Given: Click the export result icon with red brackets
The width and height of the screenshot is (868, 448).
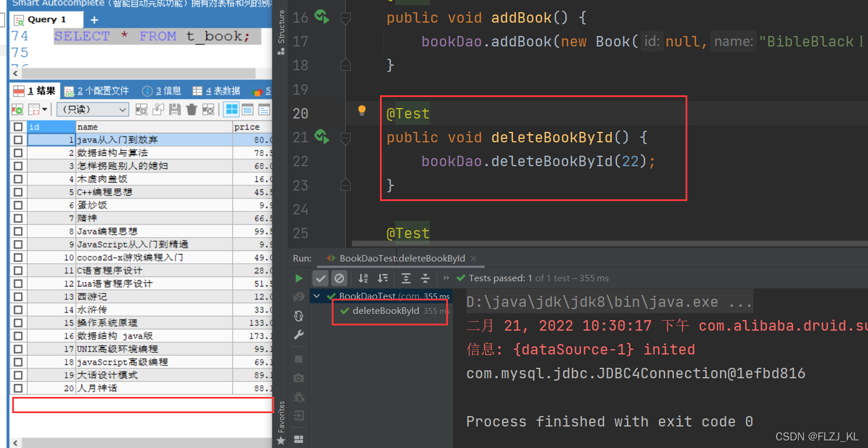Looking at the screenshot, I should [34, 109].
